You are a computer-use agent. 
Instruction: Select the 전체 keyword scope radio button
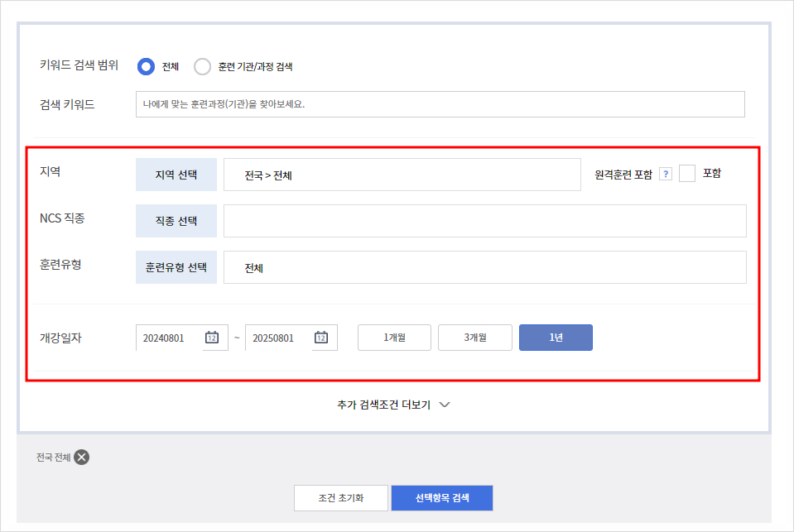tap(146, 66)
